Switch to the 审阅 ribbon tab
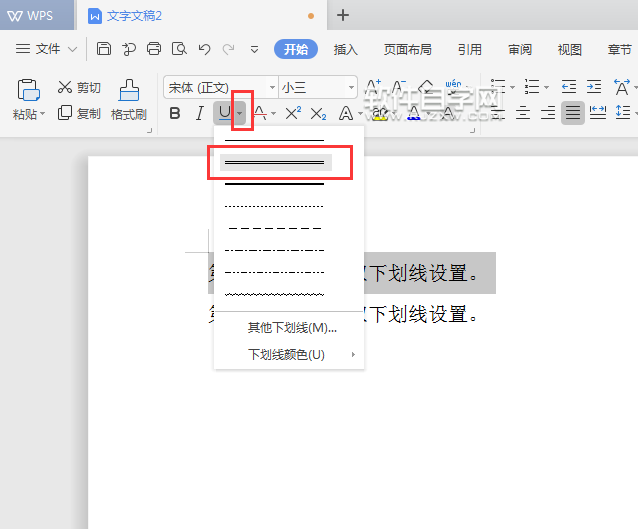The image size is (638, 529). [x=520, y=50]
